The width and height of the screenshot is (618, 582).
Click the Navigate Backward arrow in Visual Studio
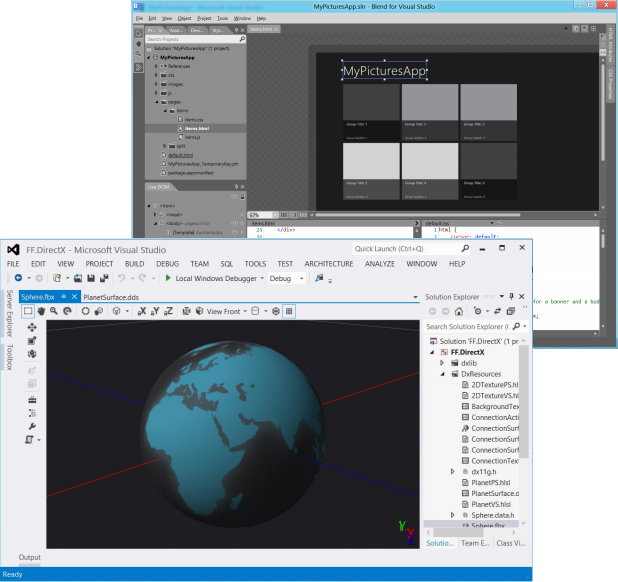[18, 278]
